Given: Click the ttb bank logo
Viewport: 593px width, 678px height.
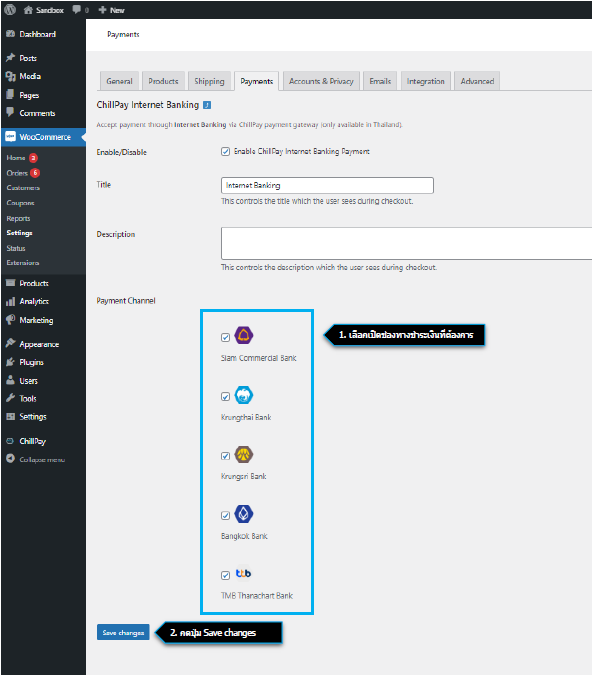Looking at the screenshot, I should (x=244, y=574).
